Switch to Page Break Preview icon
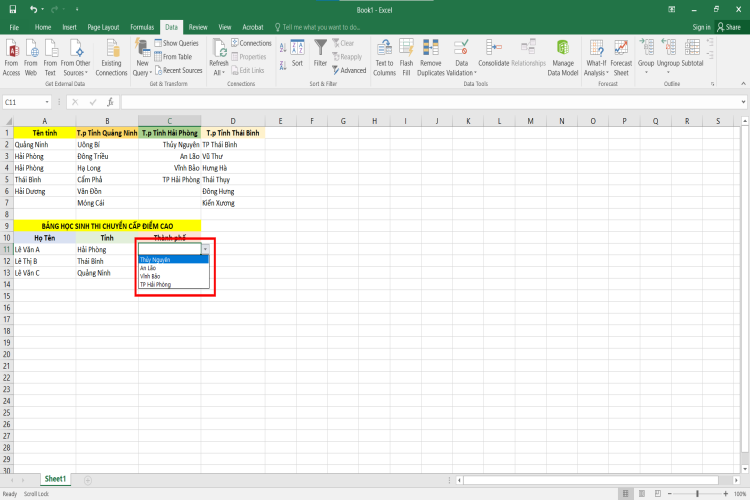 pyautogui.click(x=658, y=493)
